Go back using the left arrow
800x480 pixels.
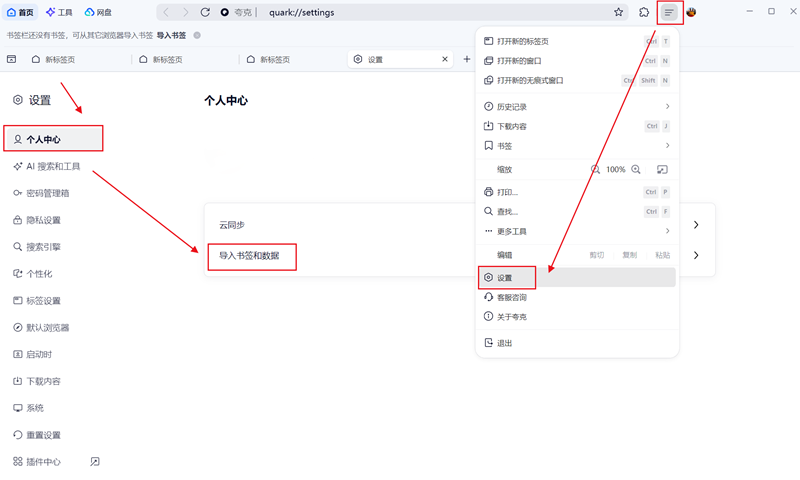(166, 12)
